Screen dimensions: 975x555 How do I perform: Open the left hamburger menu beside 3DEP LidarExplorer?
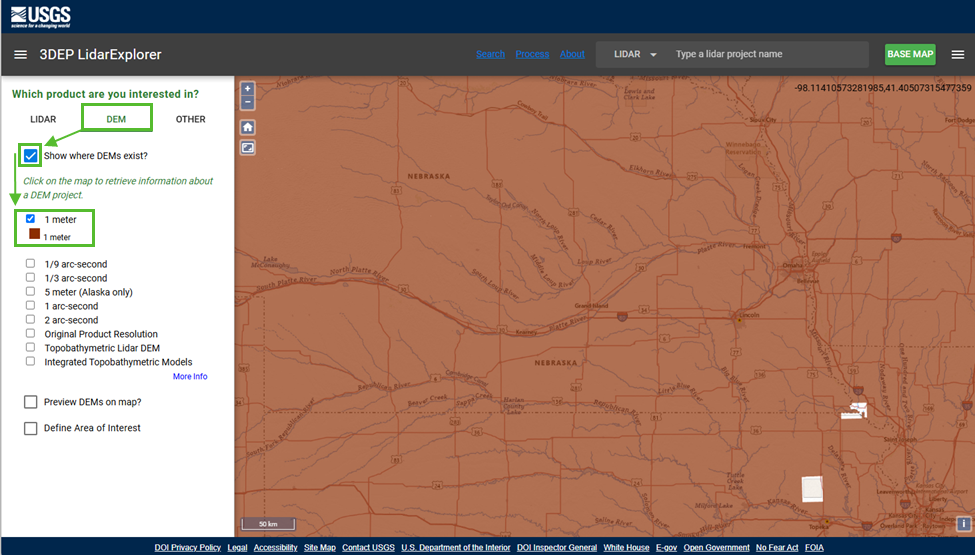[x=21, y=55]
